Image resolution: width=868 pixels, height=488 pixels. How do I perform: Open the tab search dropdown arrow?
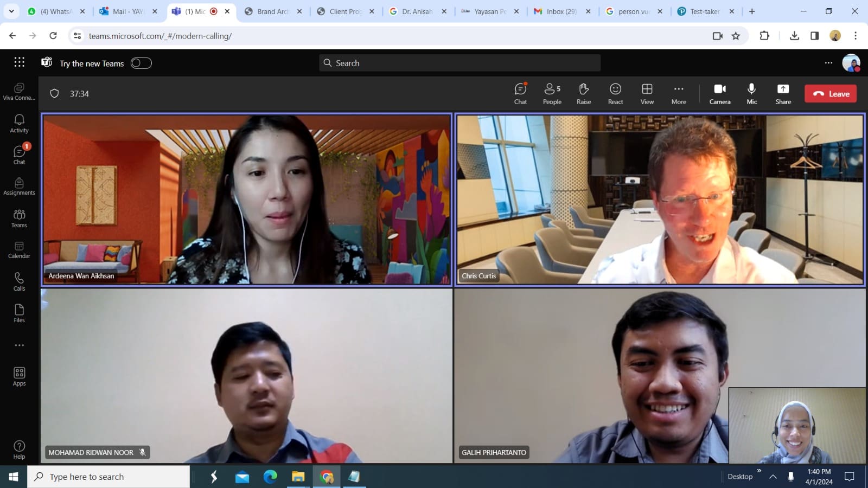11,11
